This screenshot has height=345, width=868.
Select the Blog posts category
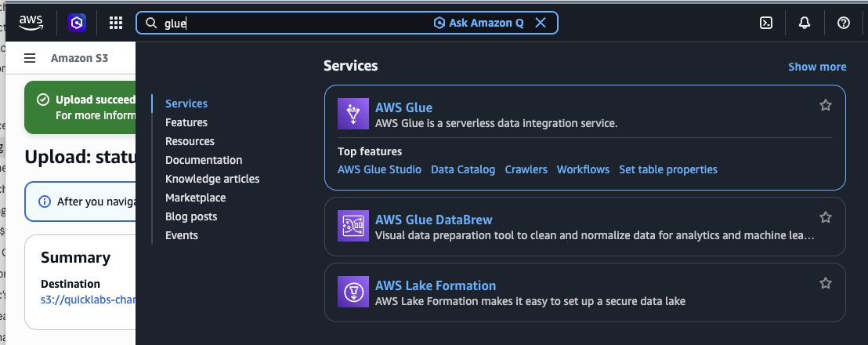pyautogui.click(x=191, y=216)
